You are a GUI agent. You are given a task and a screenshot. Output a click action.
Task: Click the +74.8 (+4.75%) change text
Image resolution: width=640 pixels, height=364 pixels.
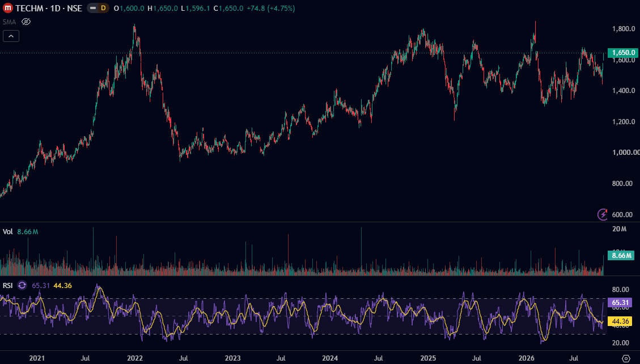pos(270,8)
